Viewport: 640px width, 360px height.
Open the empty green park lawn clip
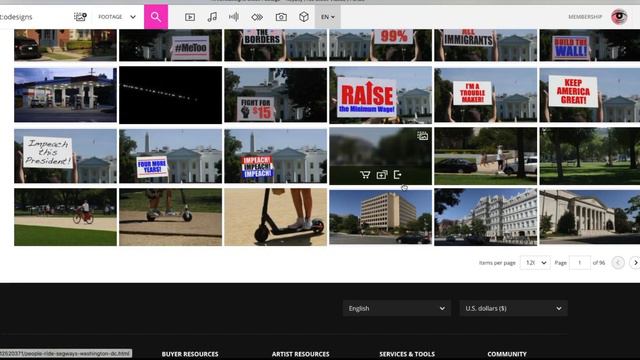(590, 156)
